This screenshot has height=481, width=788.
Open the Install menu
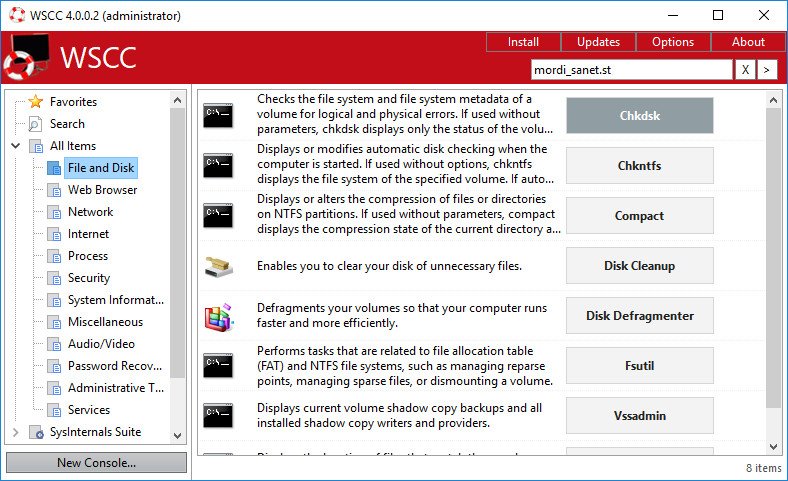(523, 42)
